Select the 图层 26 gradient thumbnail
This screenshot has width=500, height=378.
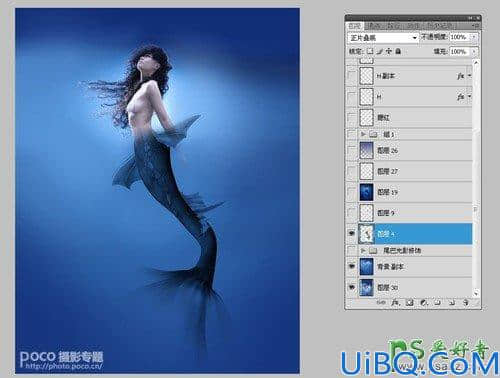(x=367, y=151)
